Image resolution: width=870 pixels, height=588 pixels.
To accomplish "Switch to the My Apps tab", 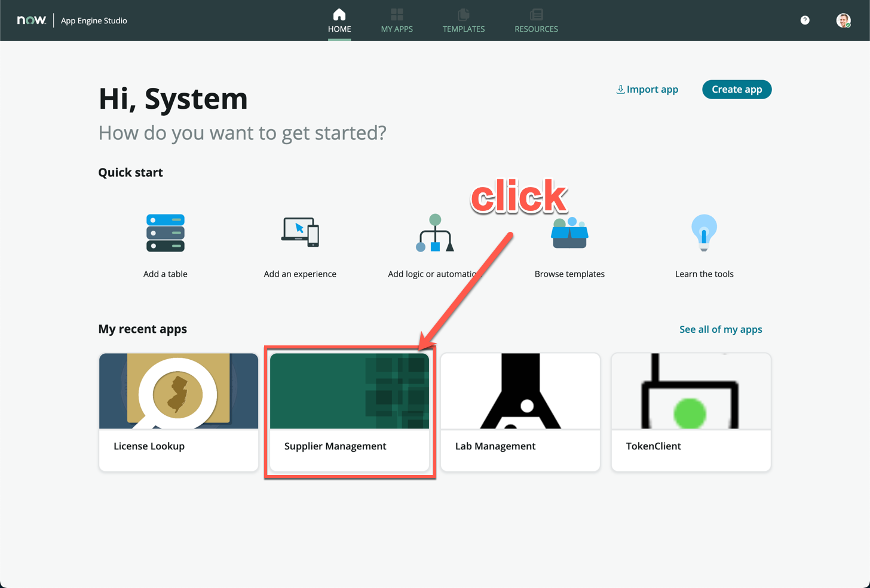I will pos(397,21).
